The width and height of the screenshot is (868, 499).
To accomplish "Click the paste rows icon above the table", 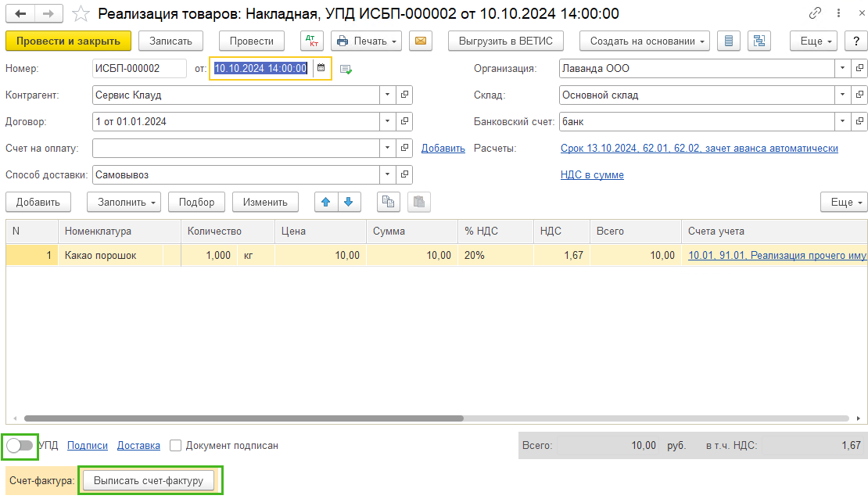I will (418, 202).
